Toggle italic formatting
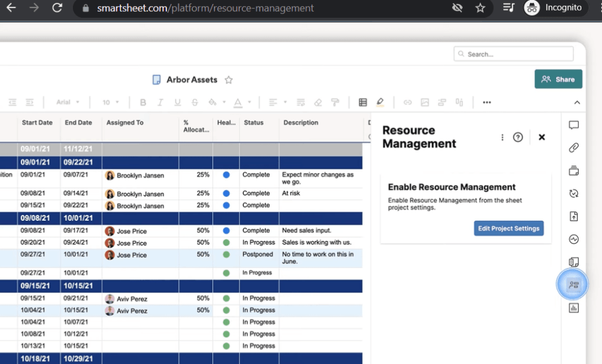602x364 pixels. point(160,102)
